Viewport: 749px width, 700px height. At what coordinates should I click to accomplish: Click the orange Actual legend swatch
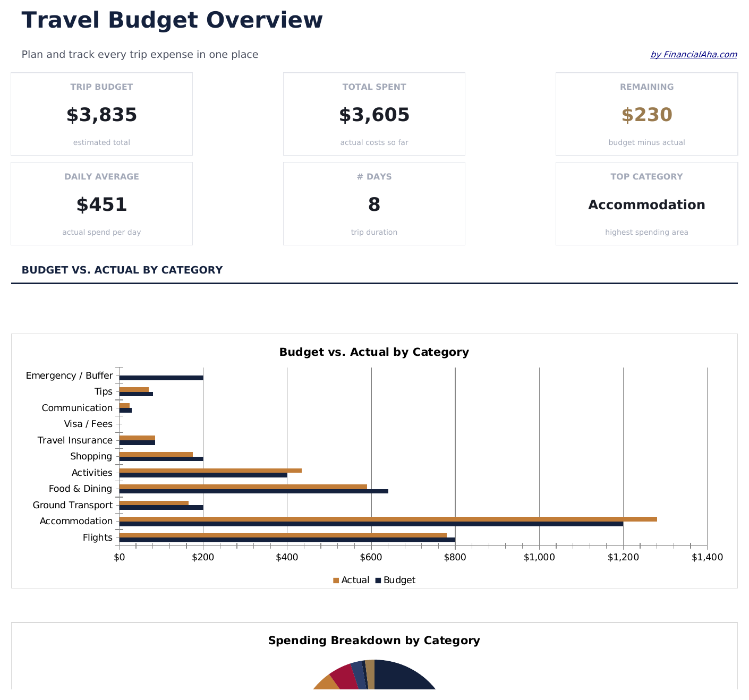(336, 581)
